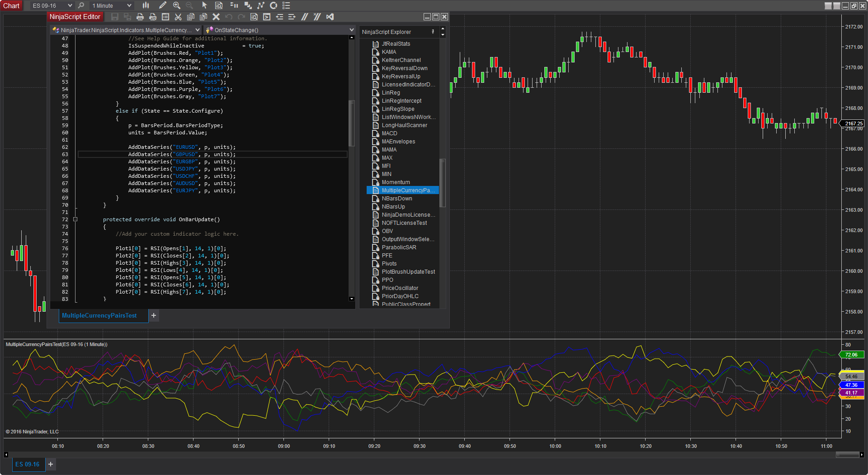Click the Print icon in NinjaScript Editor toolbar
868x475 pixels.
(x=140, y=17)
